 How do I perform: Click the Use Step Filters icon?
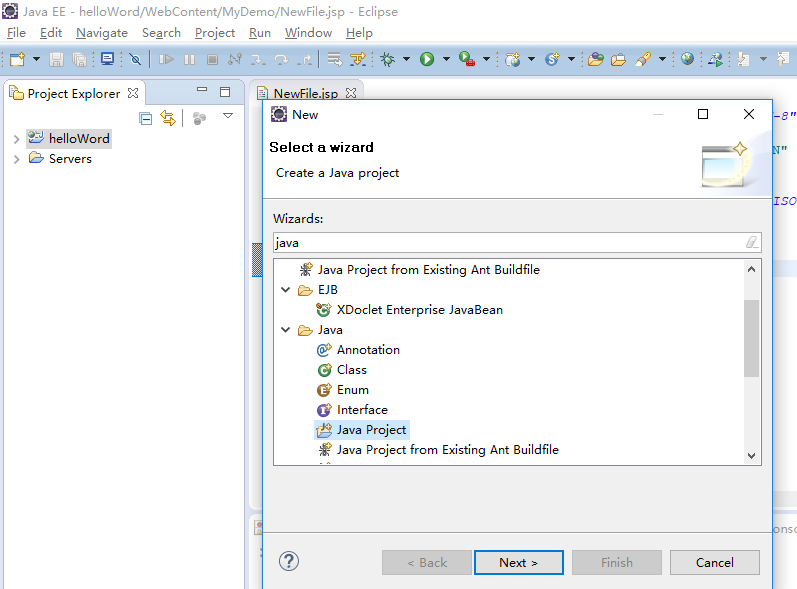(358, 59)
